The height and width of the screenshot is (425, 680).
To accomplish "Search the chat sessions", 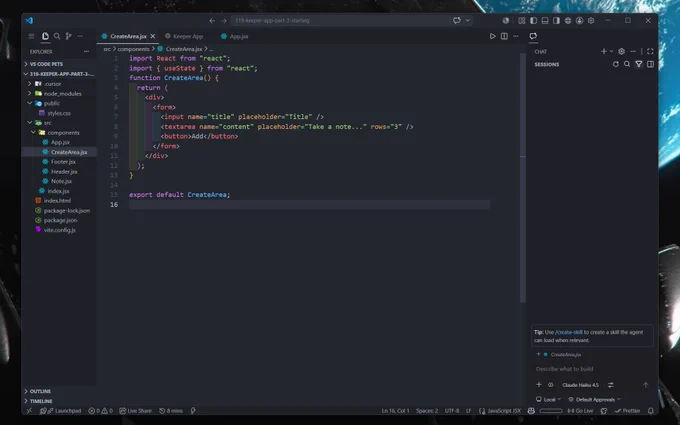I will tap(627, 64).
